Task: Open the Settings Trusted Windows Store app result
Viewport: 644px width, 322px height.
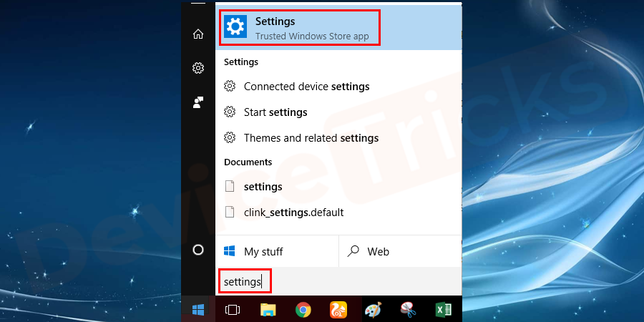Action: (x=299, y=28)
